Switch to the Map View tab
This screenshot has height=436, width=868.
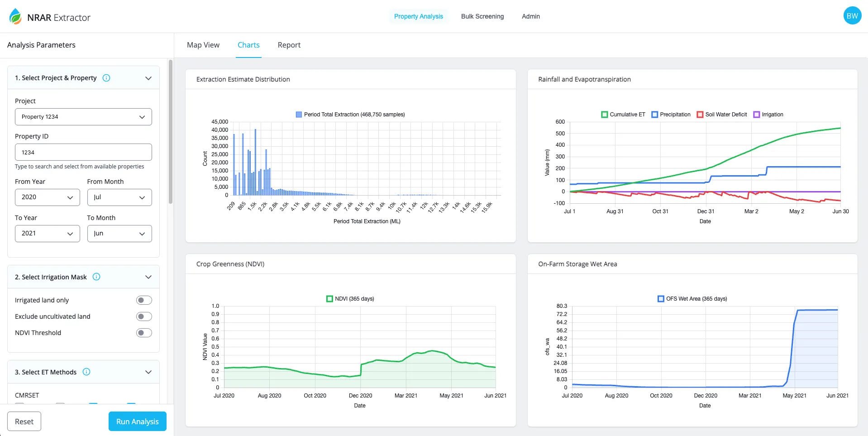[203, 45]
